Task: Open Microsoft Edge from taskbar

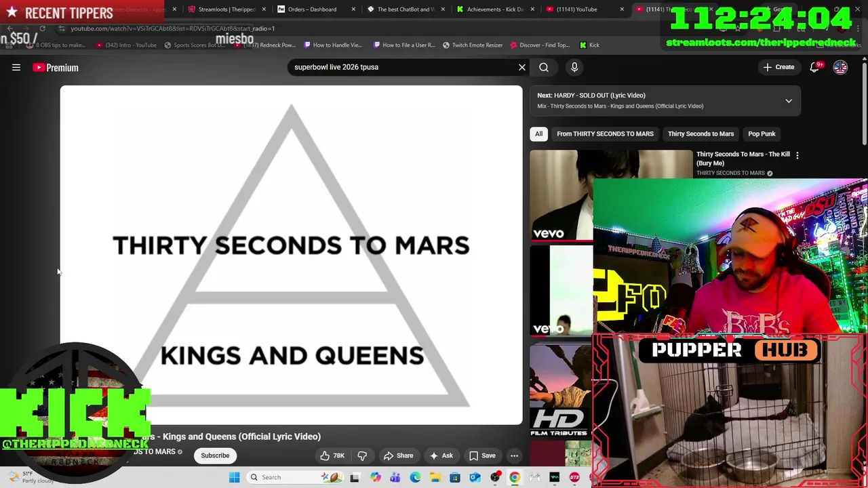Action: point(415,477)
